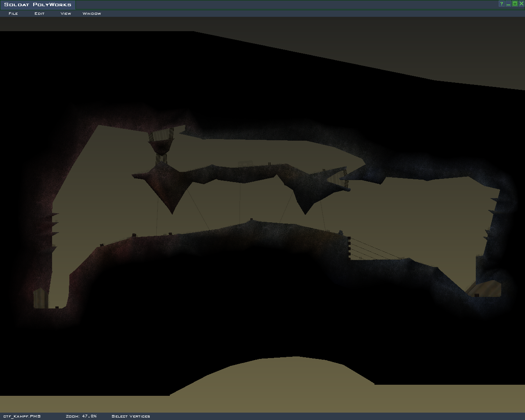The height and width of the screenshot is (420, 525).
Task: Close Soldat PolyWorks with the X icon
Action: [x=521, y=4]
